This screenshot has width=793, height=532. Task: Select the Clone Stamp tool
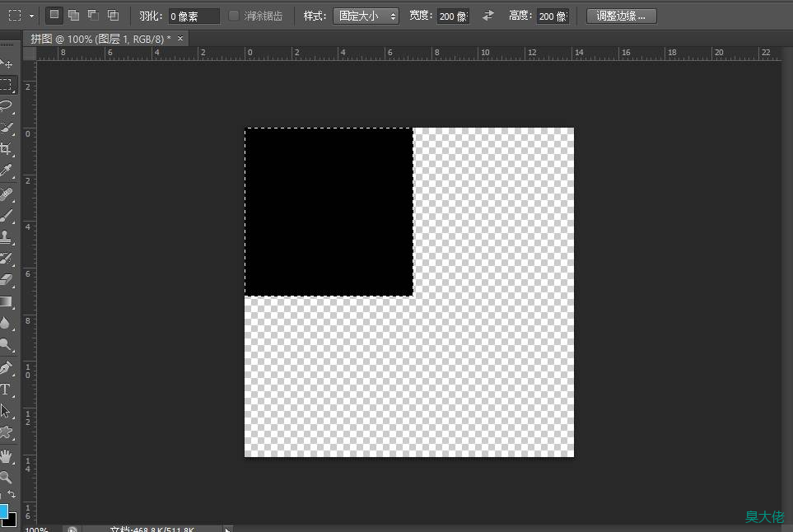[7, 236]
